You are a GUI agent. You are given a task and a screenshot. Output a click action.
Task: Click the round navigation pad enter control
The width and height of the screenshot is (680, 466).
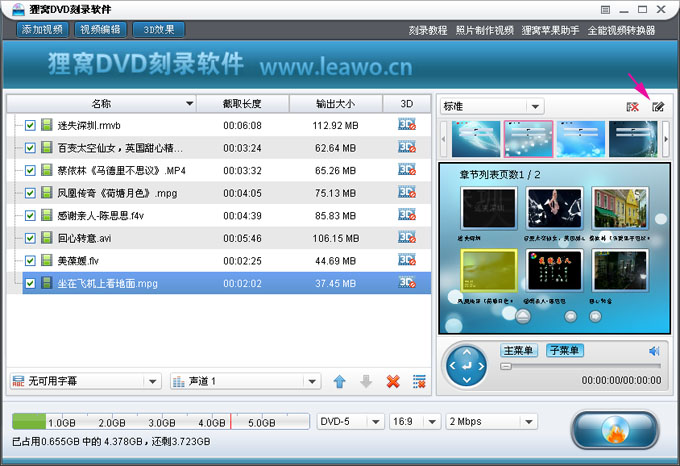pyautogui.click(x=467, y=366)
